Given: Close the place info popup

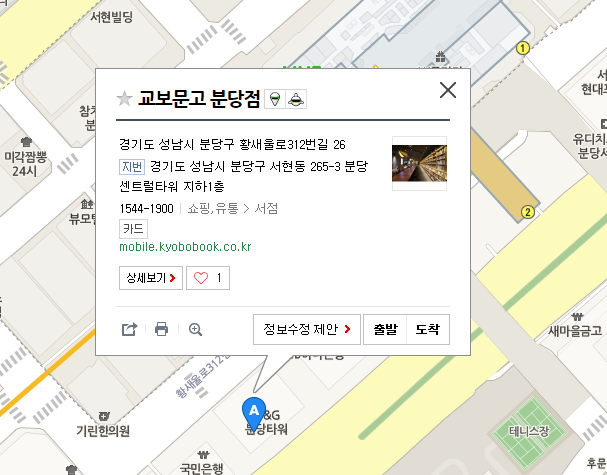Looking at the screenshot, I should click(x=448, y=90).
